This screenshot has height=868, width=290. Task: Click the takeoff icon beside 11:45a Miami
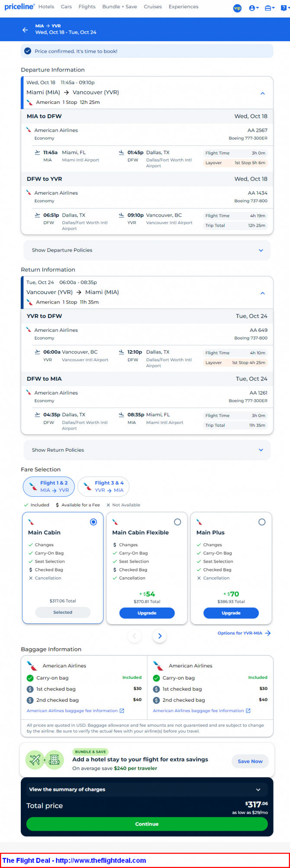[x=38, y=152]
